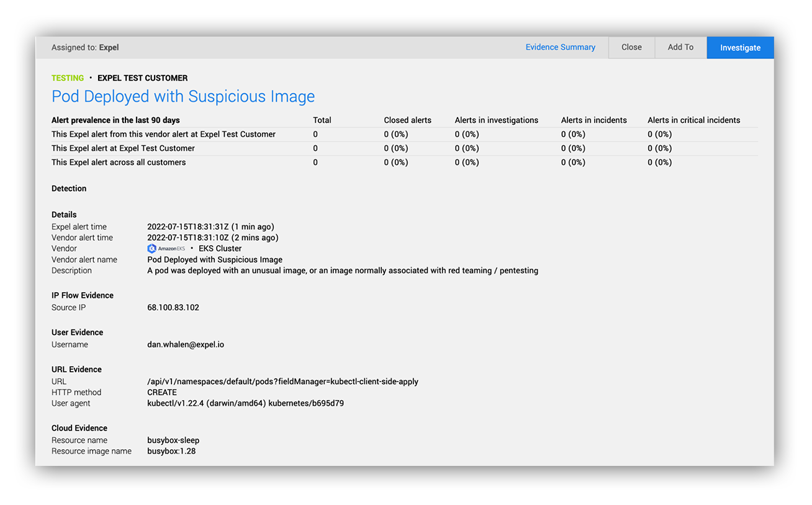
Task: Click the Details section heading
Action: (x=64, y=215)
